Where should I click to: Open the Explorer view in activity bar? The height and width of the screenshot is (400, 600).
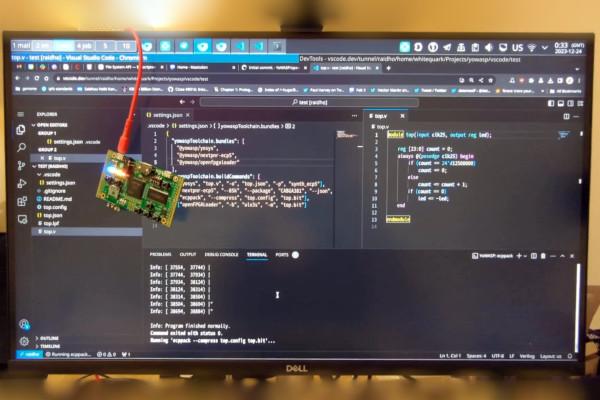(21, 129)
